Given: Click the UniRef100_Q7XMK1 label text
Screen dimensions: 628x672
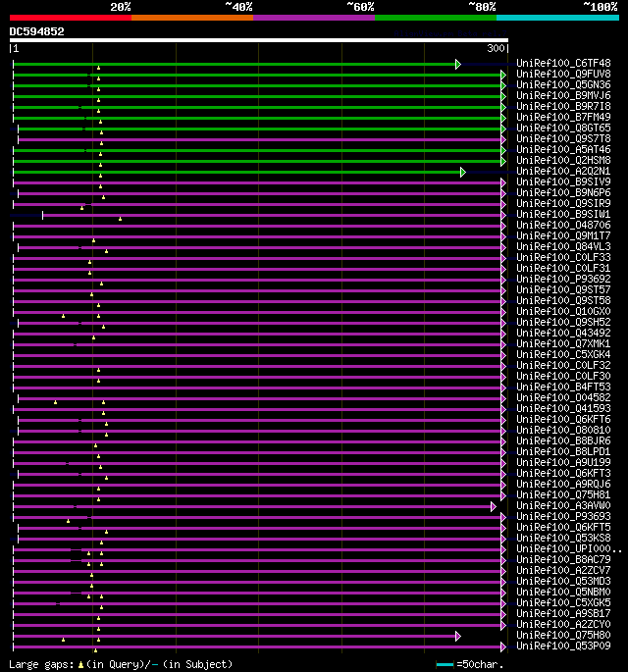Looking at the screenshot, I should pyautogui.click(x=563, y=343).
